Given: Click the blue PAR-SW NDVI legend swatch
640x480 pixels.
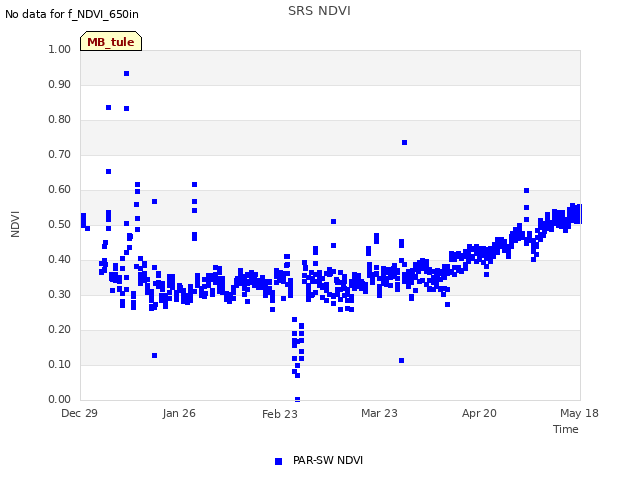Looking at the screenshot, I should click(278, 461).
